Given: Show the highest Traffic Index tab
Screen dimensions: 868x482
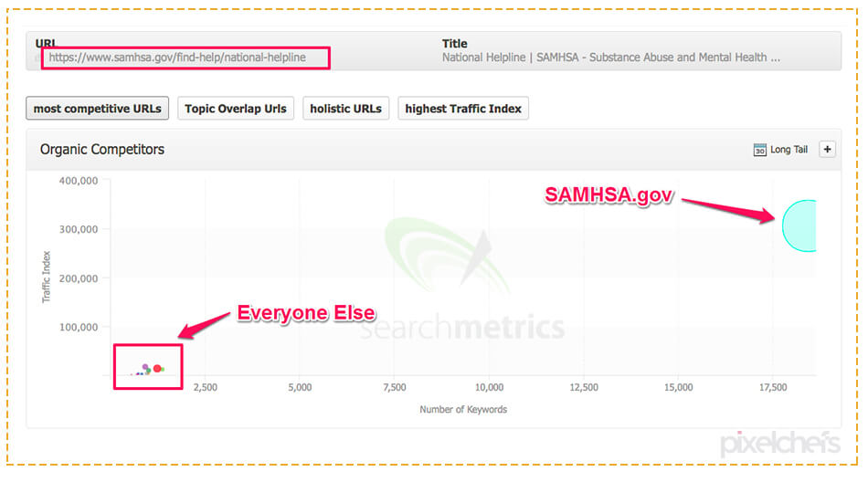Looking at the screenshot, I should point(463,109).
